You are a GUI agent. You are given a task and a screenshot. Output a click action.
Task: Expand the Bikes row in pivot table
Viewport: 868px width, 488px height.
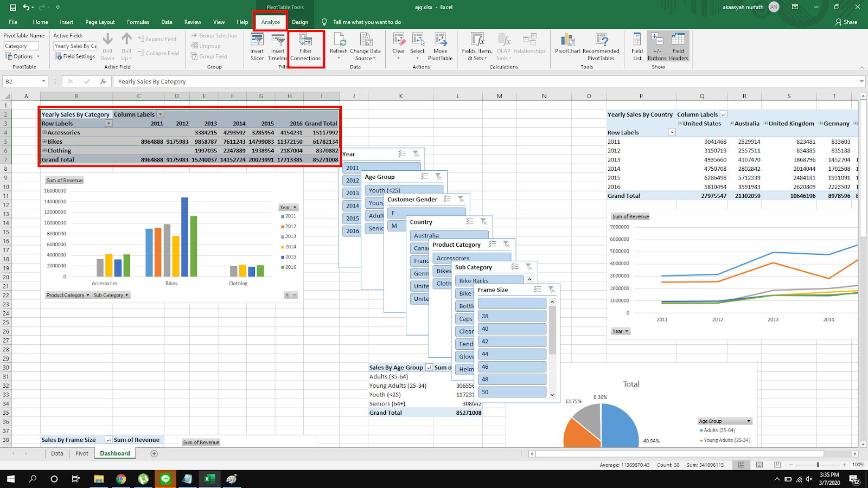[x=44, y=142]
